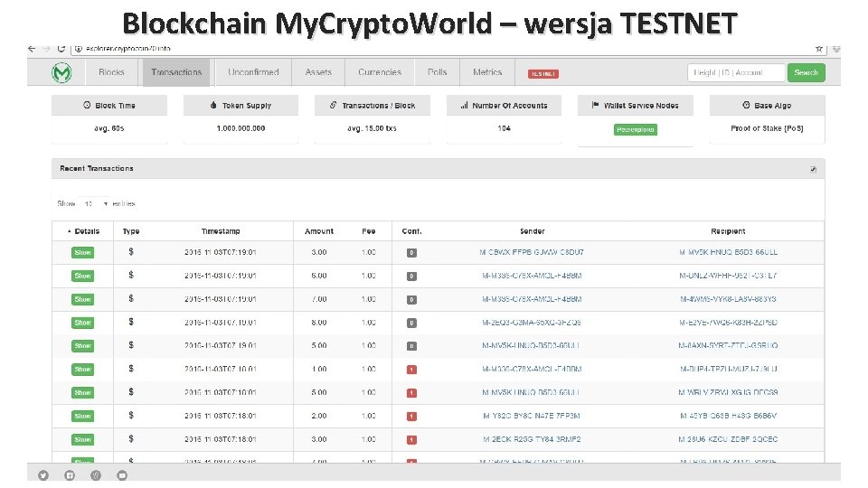Screen dimensions: 868x488
Task: Open the third footer social icon
Action: coord(96,475)
